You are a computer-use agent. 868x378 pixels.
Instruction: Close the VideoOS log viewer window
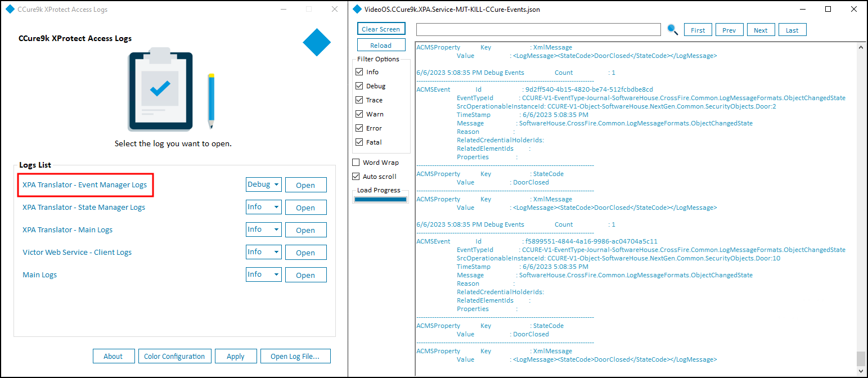click(853, 9)
